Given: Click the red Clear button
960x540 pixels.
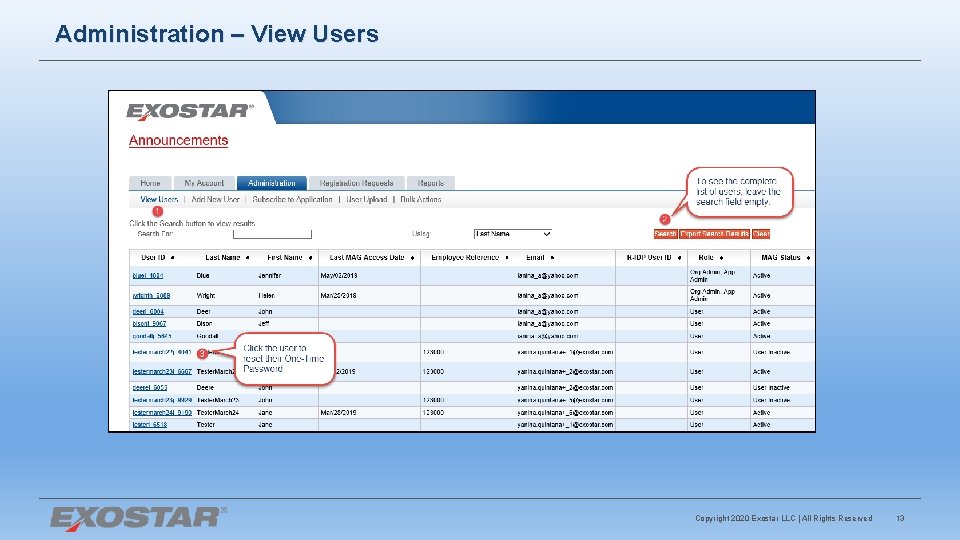Looking at the screenshot, I should [761, 234].
